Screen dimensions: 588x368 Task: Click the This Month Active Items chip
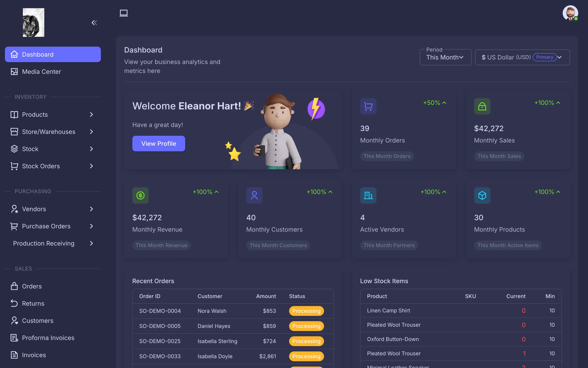(508, 245)
